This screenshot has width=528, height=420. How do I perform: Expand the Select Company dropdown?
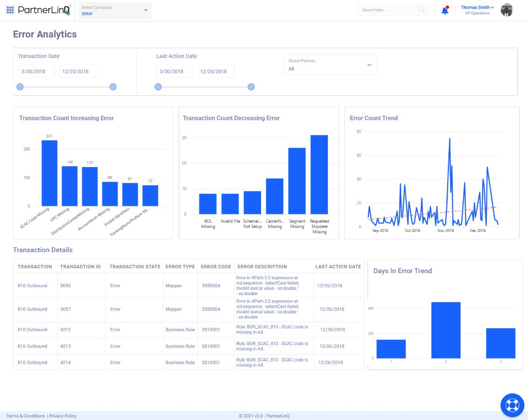[x=115, y=10]
